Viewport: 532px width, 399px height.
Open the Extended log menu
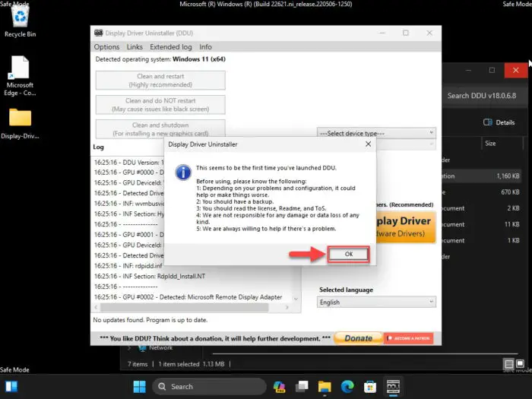[171, 47]
